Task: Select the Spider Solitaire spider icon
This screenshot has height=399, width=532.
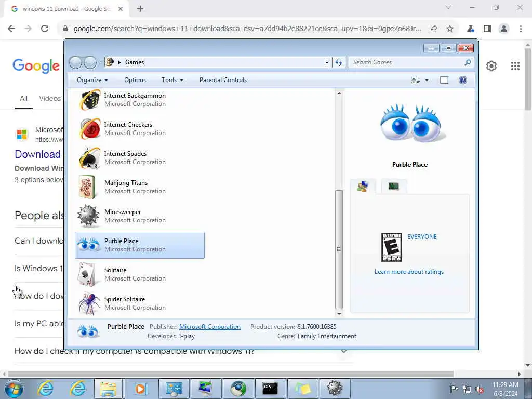Action: pos(89,303)
